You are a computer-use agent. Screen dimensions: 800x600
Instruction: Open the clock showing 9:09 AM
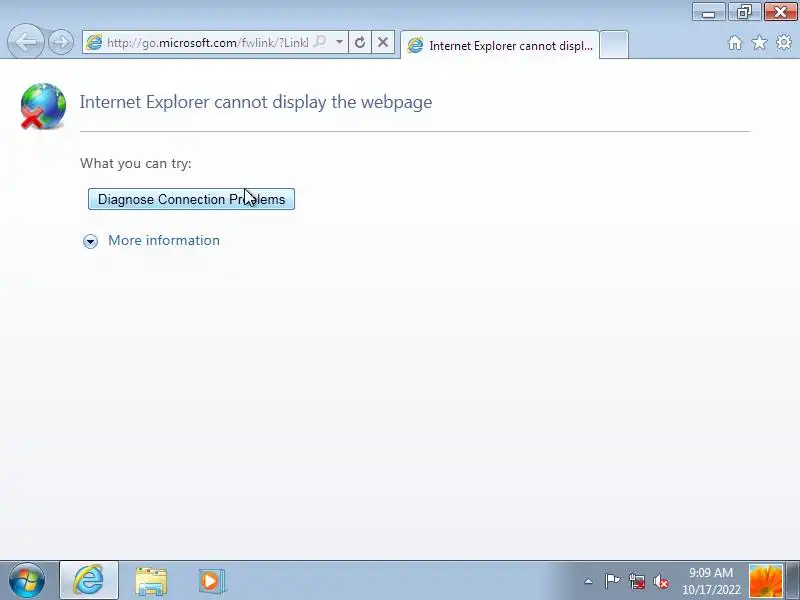coord(711,581)
